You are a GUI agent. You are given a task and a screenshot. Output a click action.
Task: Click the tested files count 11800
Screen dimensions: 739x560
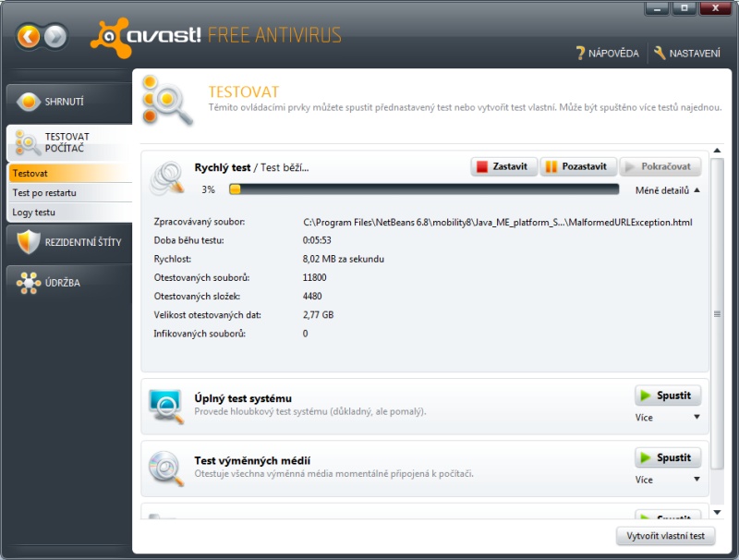point(314,277)
